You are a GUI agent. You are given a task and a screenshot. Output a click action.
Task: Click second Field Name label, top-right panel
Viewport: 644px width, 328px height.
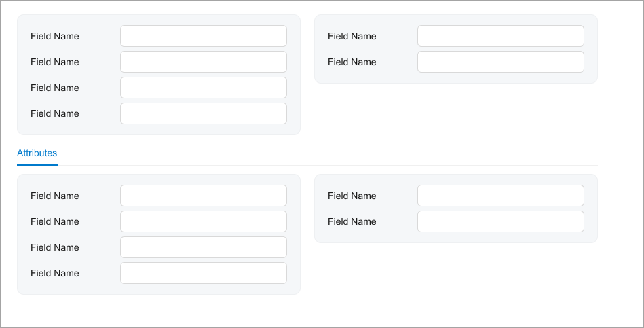[352, 62]
